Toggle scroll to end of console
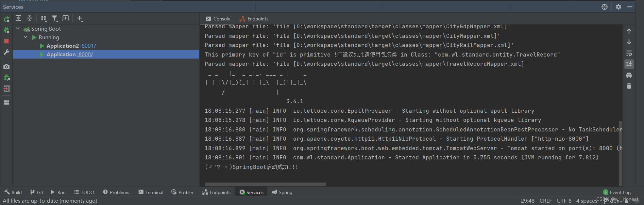The image size is (644, 205). [x=629, y=64]
